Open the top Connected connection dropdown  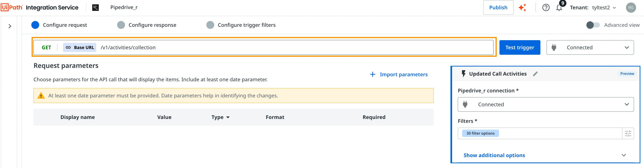(x=590, y=47)
